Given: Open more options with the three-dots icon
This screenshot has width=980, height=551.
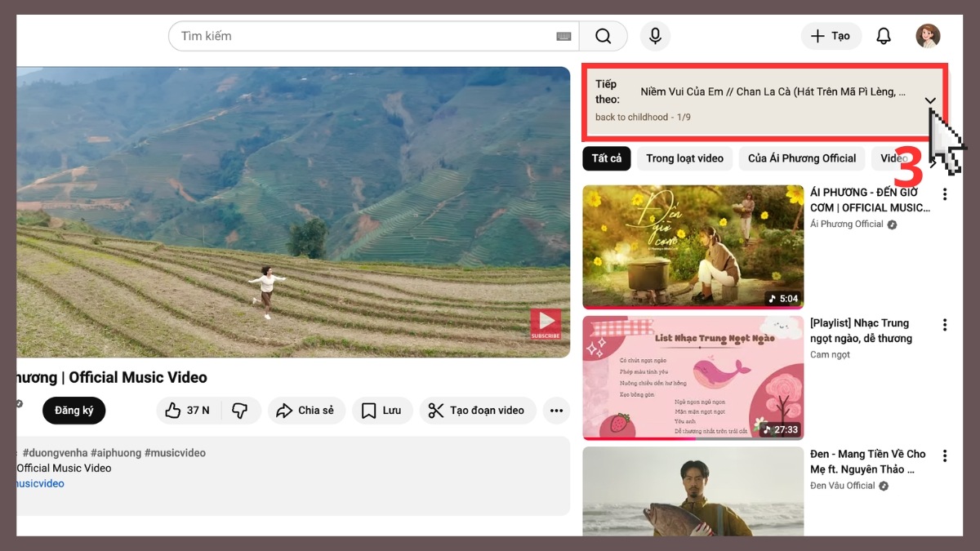Looking at the screenshot, I should pyautogui.click(x=556, y=411).
